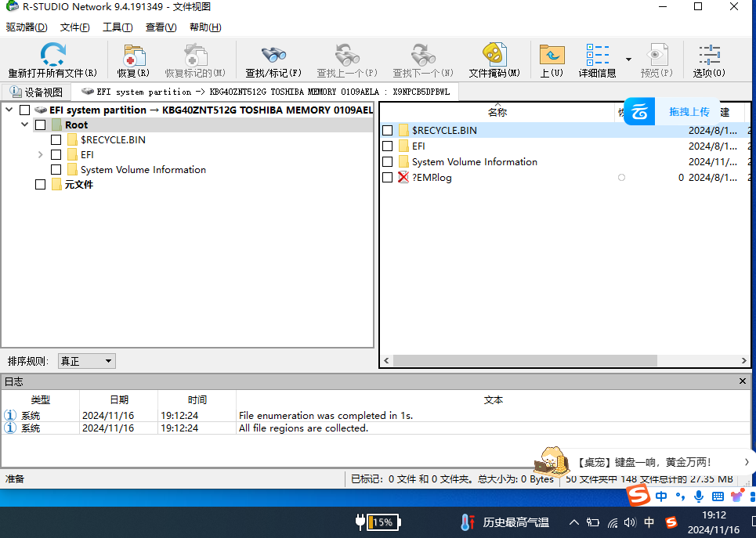This screenshot has height=538, width=756.
Task: Expand the EFI folder tree node
Action: [41, 155]
